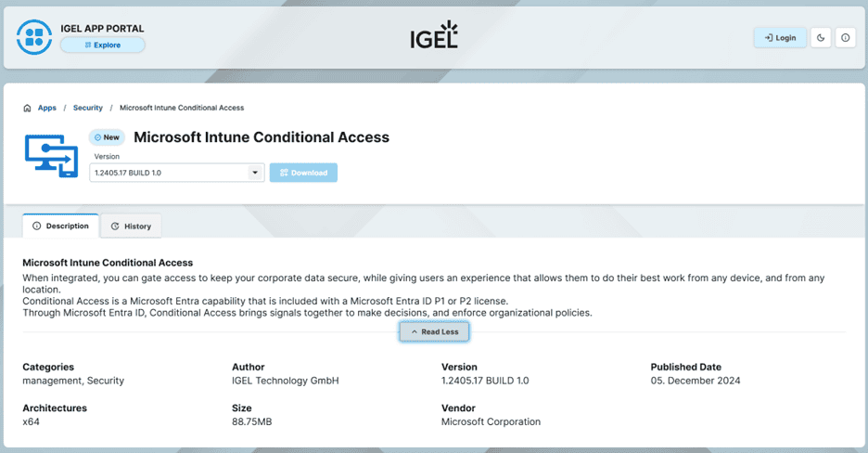Click the New badge
The image size is (868, 453).
pyautogui.click(x=107, y=137)
